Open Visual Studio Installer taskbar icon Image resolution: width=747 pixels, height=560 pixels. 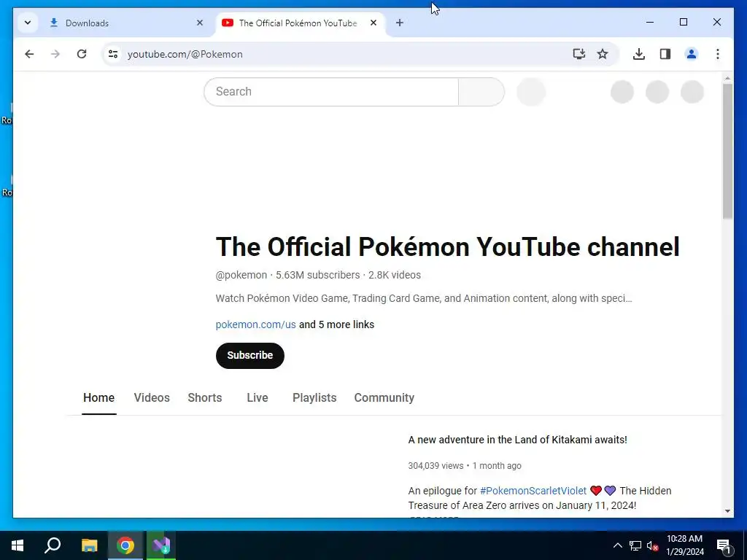(x=161, y=545)
